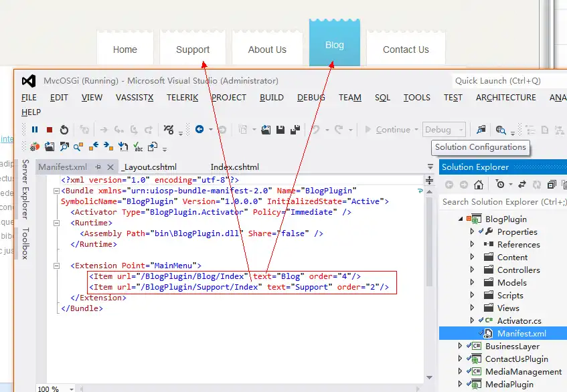This screenshot has width=567, height=392.
Task: Click the Visual Studio logo icon
Action: pyautogui.click(x=29, y=81)
